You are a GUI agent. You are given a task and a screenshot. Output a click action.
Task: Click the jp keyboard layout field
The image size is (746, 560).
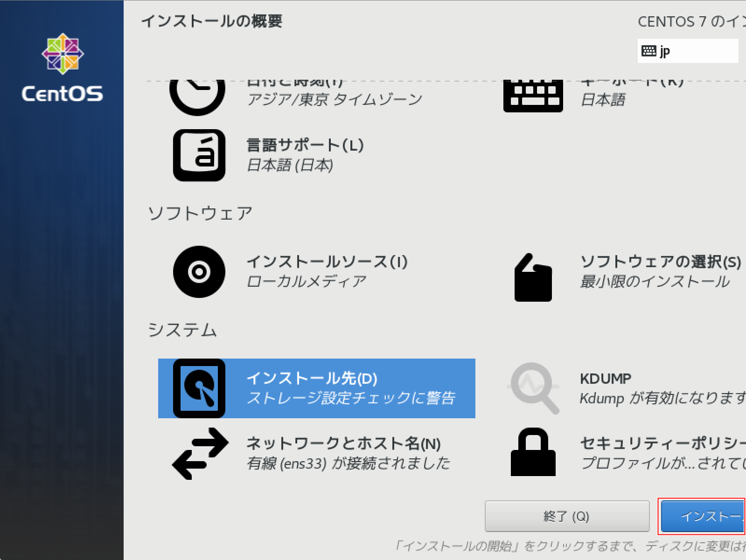[x=688, y=51]
